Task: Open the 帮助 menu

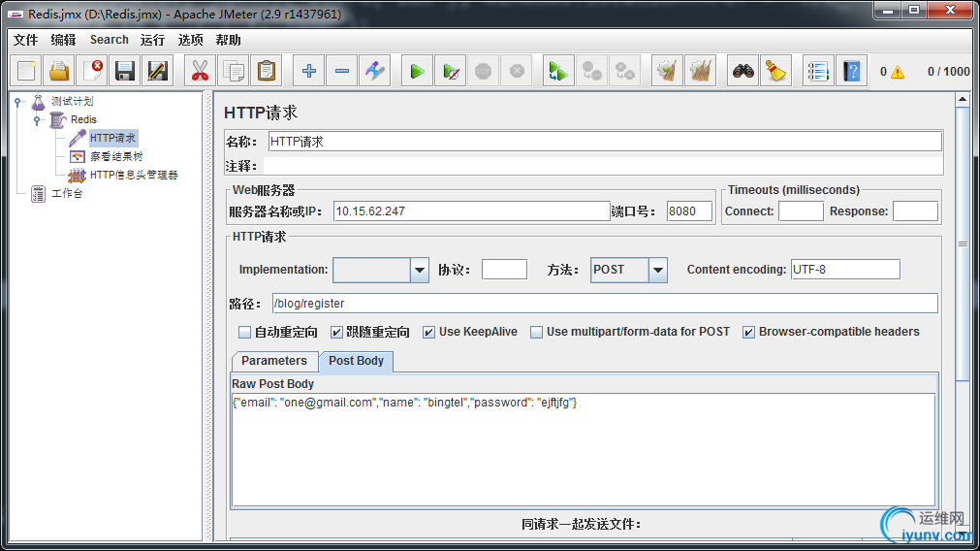Action: (228, 40)
